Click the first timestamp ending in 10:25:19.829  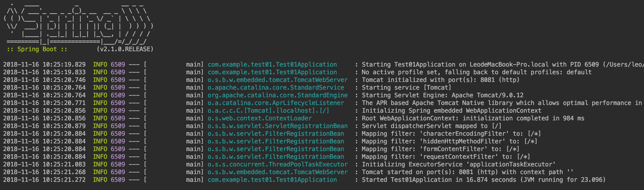(44, 65)
